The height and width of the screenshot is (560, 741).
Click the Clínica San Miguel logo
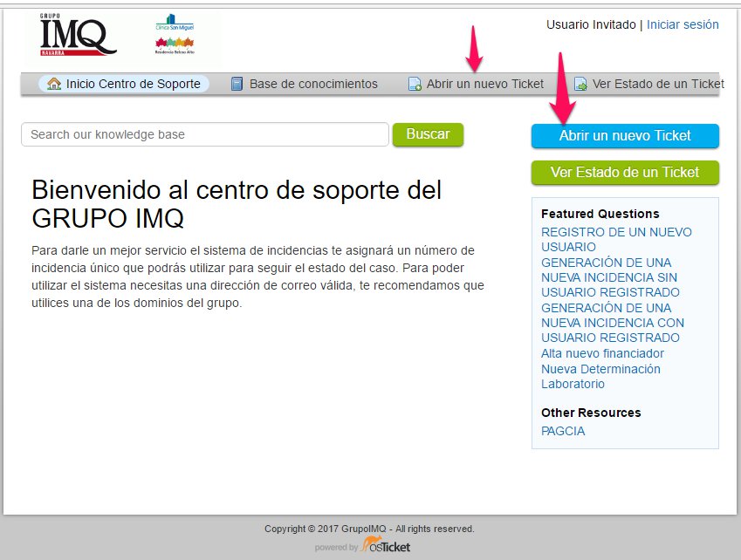(x=175, y=23)
